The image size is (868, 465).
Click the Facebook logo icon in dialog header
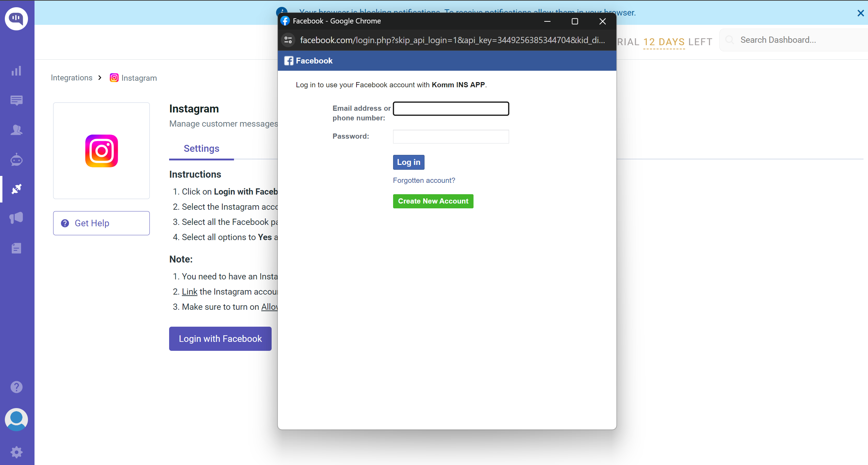[288, 60]
